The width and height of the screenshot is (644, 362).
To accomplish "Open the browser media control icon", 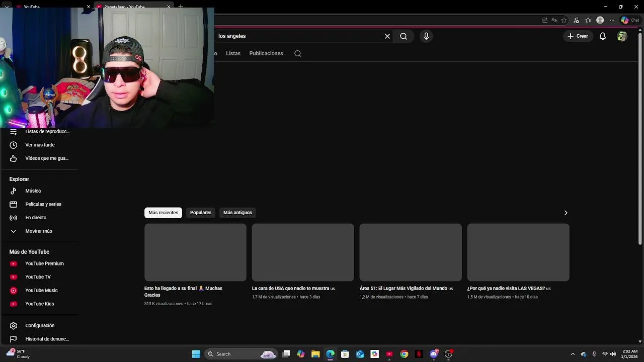I will 576,20.
